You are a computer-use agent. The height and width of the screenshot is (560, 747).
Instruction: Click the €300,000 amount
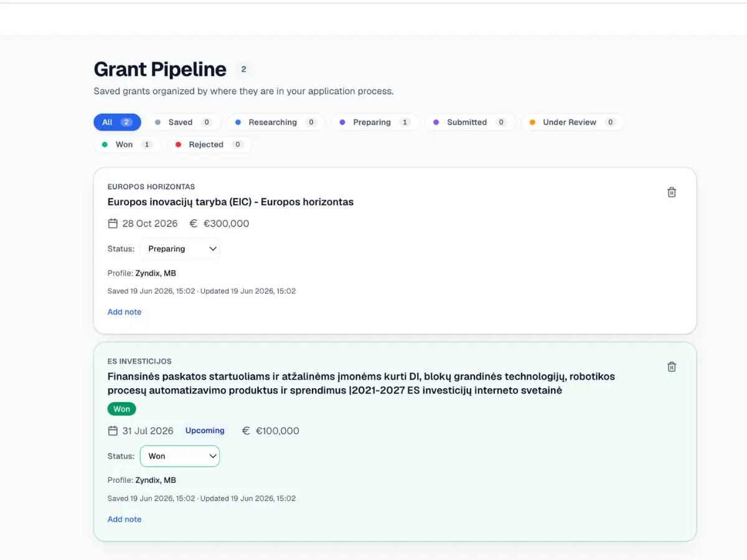point(226,223)
